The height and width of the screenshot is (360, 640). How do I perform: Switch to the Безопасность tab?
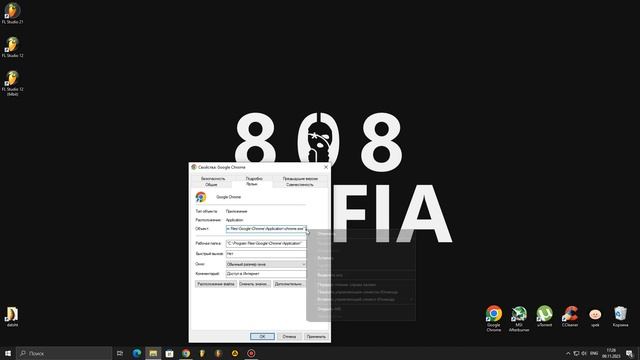coord(213,178)
